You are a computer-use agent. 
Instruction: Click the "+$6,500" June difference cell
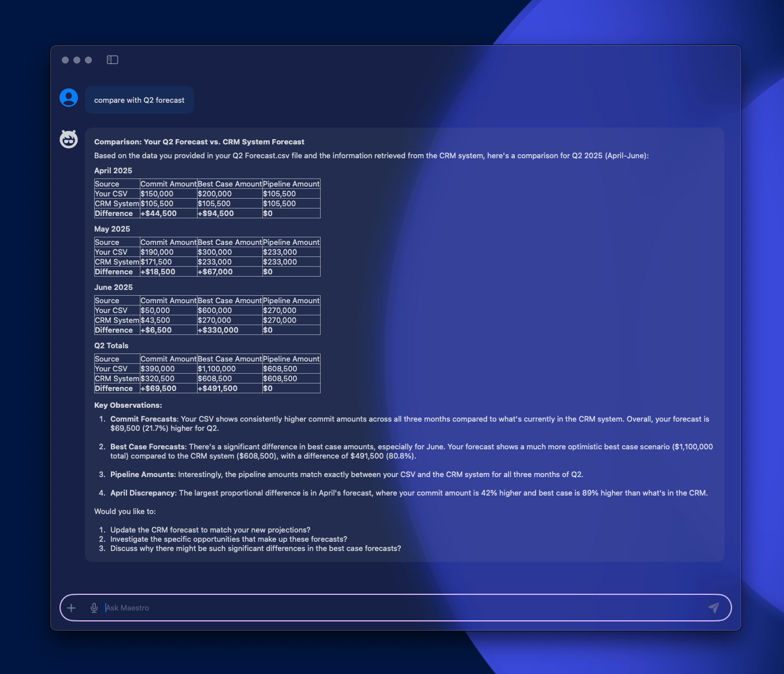(x=168, y=330)
